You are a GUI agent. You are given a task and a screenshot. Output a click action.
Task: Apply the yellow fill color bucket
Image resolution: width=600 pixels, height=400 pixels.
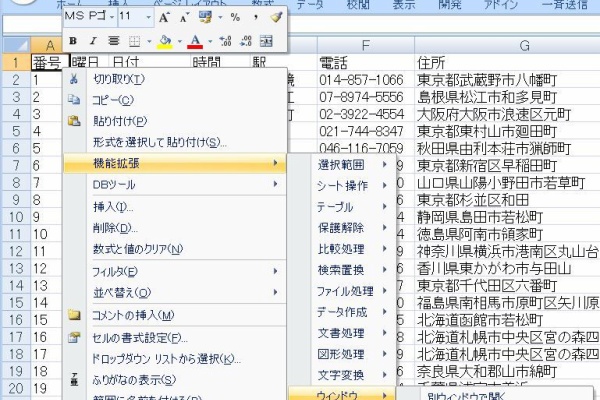pos(165,41)
